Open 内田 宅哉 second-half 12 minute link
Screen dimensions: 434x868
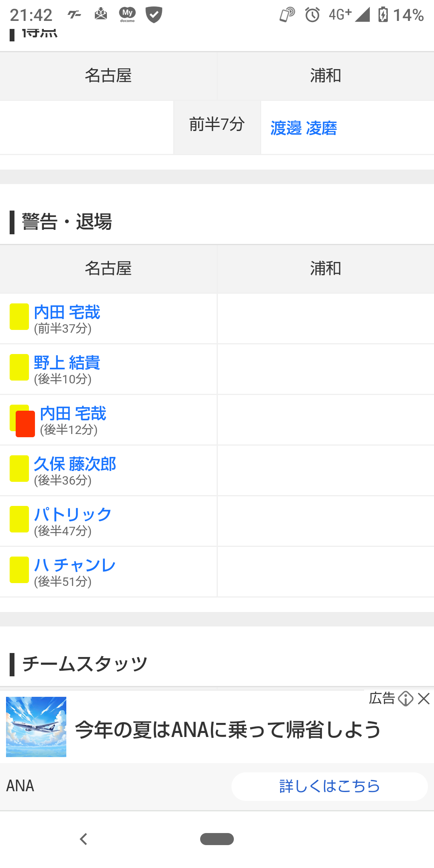click(x=73, y=414)
